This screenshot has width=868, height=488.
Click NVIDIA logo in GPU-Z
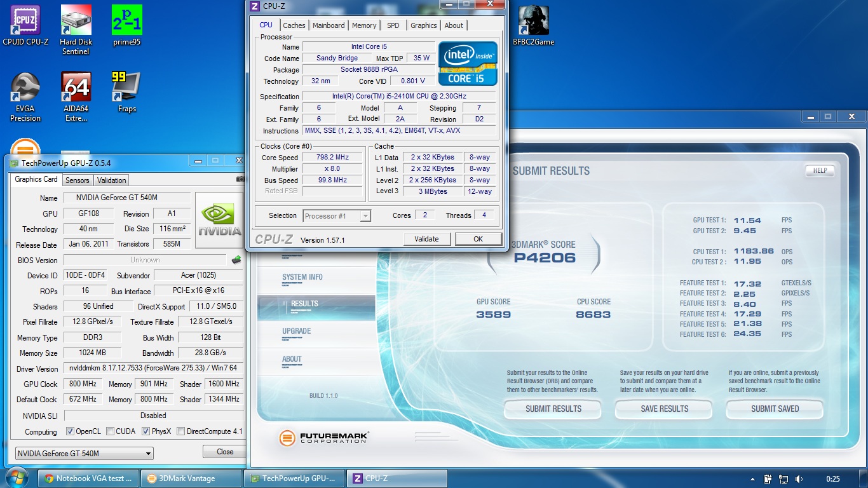click(219, 219)
